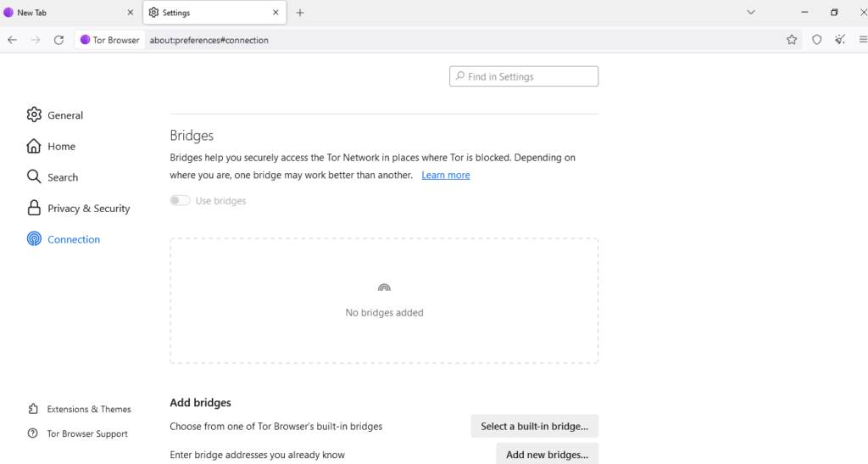868x464 pixels.
Task: Open the application hamburger menu
Action: click(x=863, y=39)
